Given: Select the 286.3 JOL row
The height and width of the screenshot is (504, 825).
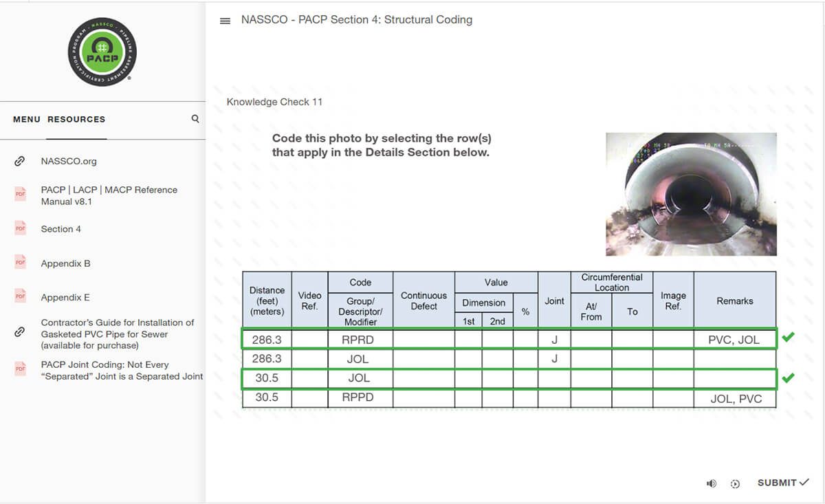Looking at the screenshot, I should point(509,358).
